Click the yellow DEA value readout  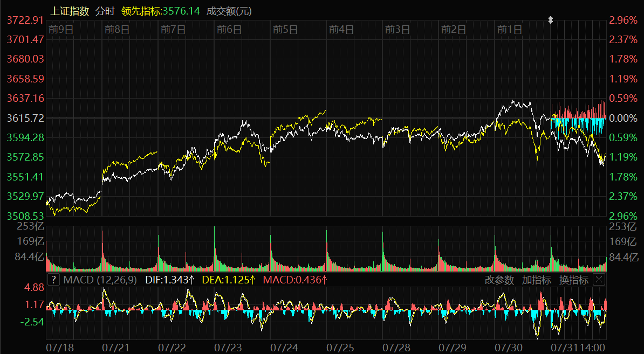pyautogui.click(x=229, y=280)
